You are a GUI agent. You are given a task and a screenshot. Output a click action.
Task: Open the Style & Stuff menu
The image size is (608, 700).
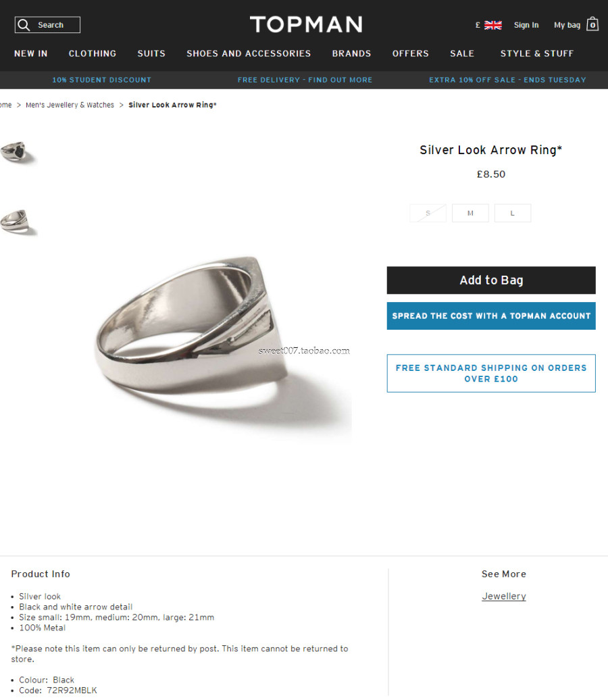(x=536, y=53)
